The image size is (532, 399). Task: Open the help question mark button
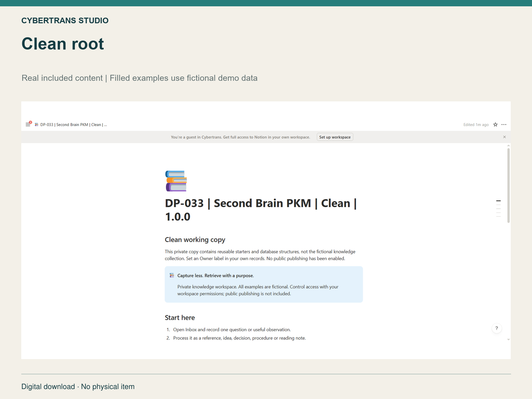[497, 328]
